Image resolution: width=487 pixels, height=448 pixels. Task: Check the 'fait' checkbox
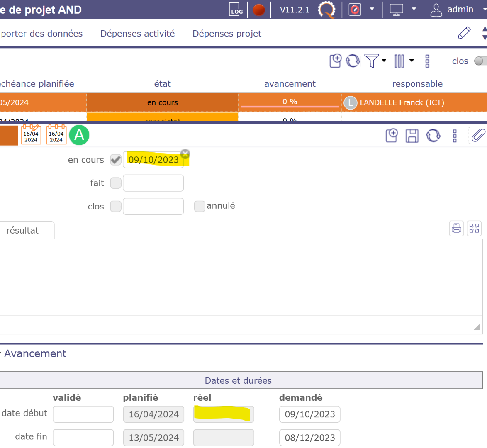point(116,183)
